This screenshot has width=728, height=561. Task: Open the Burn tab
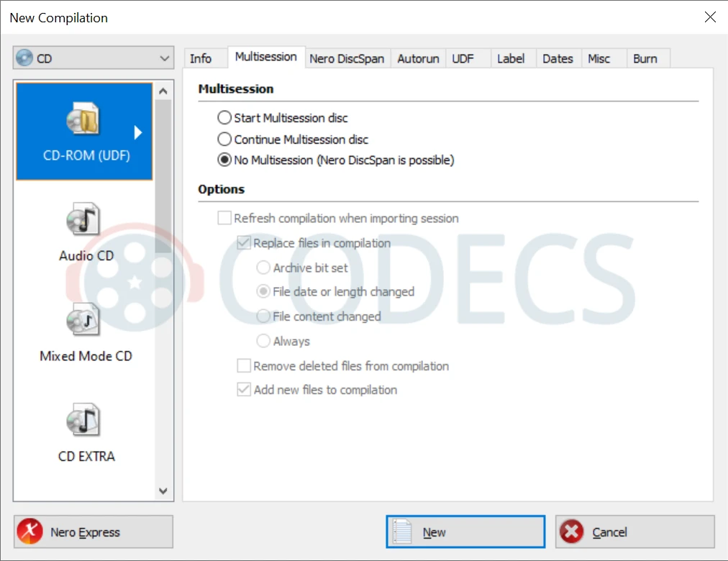[x=645, y=59]
